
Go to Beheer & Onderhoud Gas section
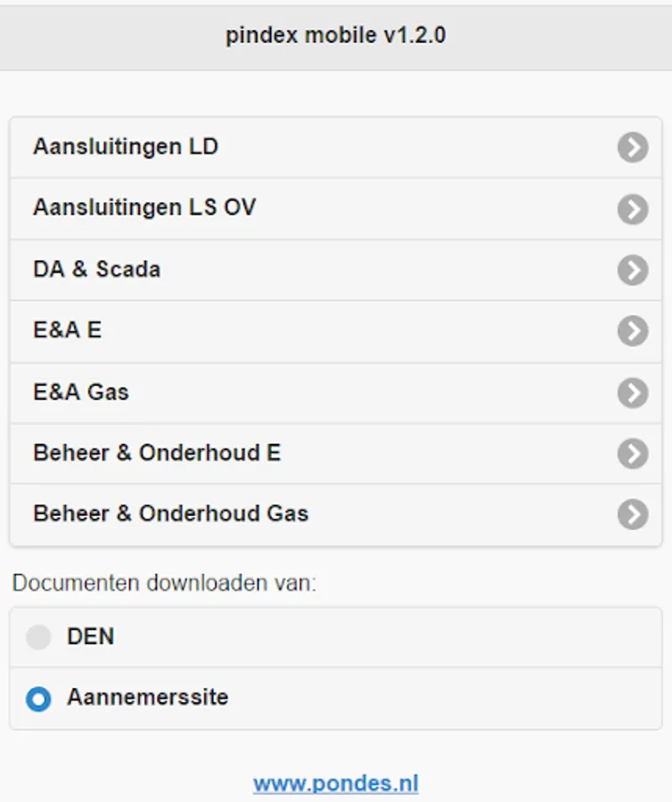(x=170, y=514)
